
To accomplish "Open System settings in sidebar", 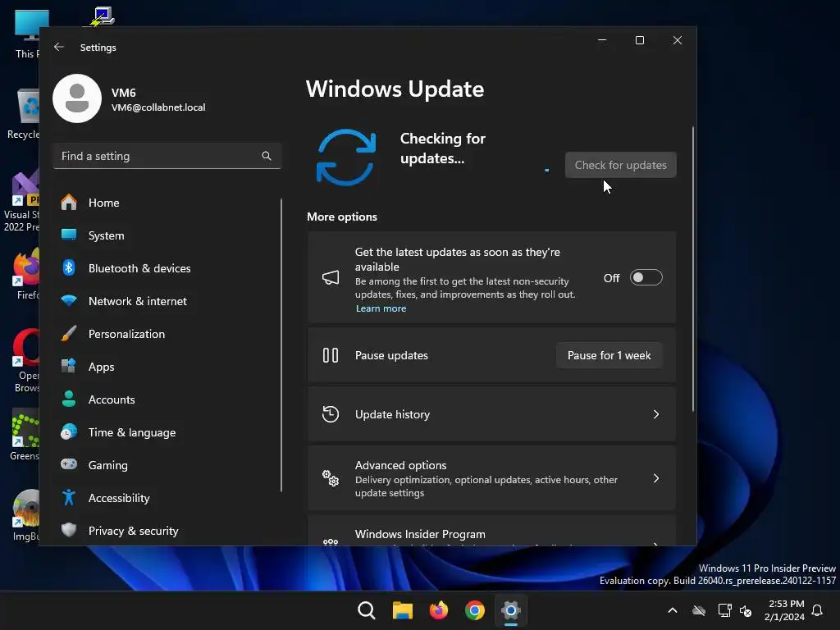I will tap(106, 235).
